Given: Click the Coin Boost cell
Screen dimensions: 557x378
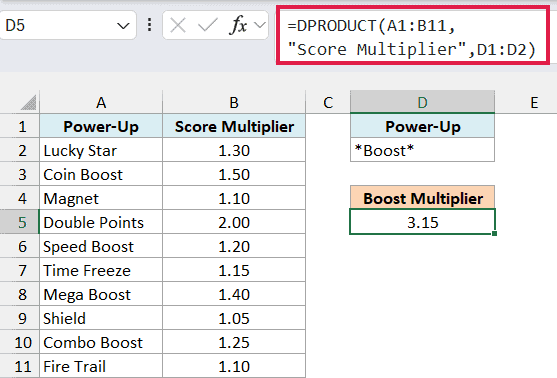Looking at the screenshot, I should tap(101, 174).
